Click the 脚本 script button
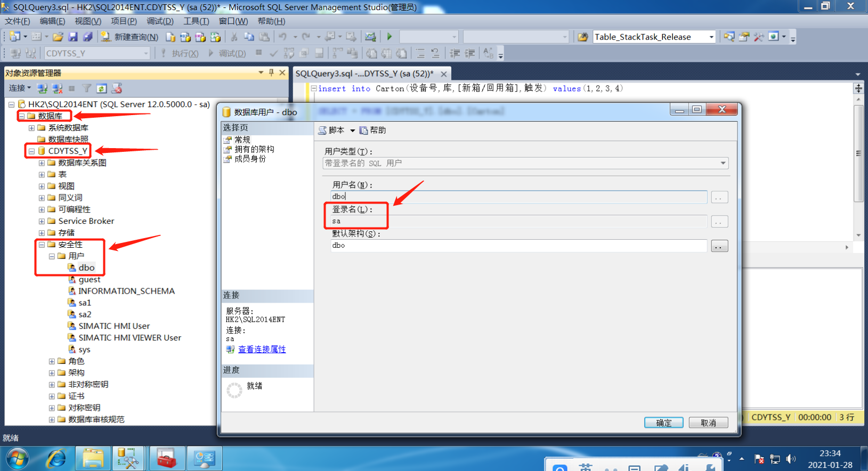The width and height of the screenshot is (868, 471). point(331,130)
